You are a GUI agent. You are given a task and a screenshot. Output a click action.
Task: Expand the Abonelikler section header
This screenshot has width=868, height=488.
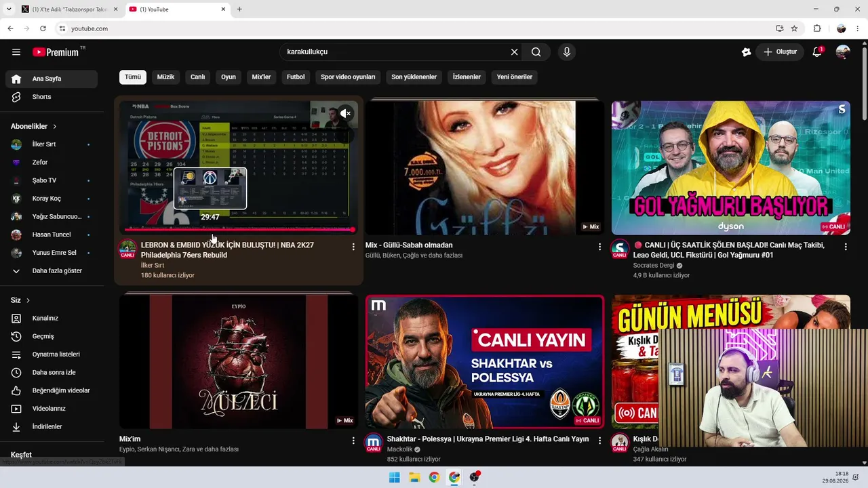tap(34, 126)
